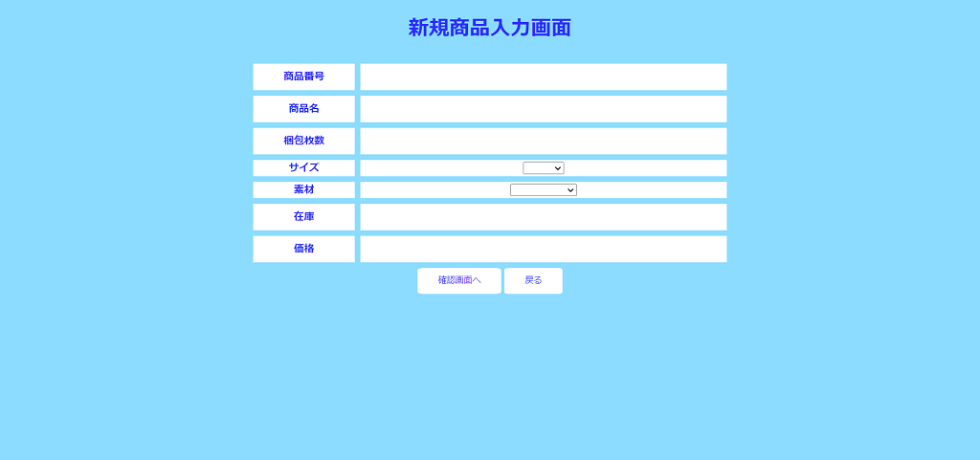
Task: Click the 戻る button
Action: click(533, 281)
